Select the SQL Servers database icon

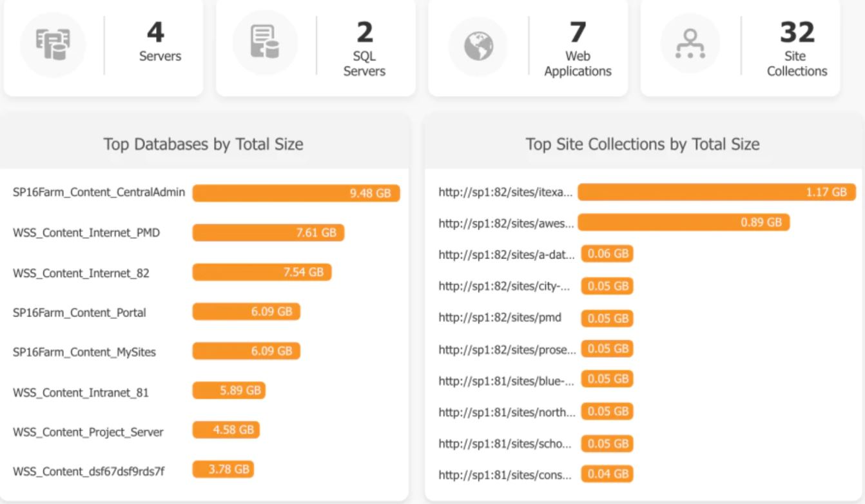tap(266, 44)
